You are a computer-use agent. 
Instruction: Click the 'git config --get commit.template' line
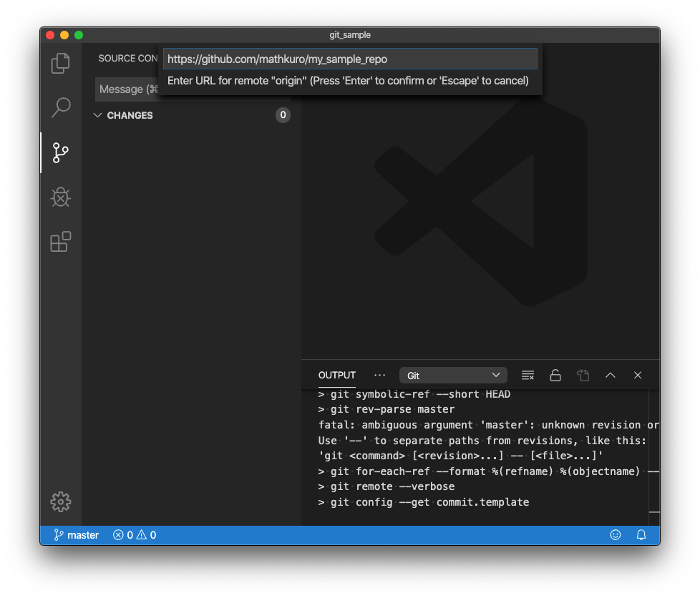(x=424, y=502)
